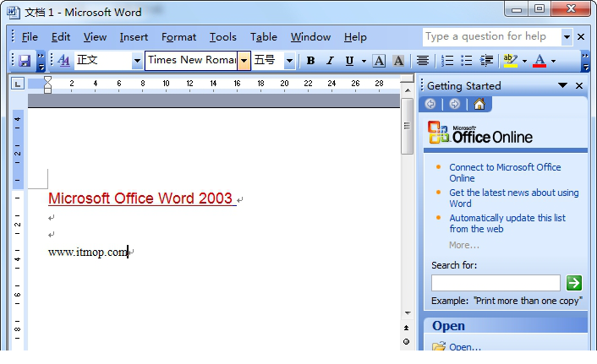597x364 pixels.
Task: Click the vertical scrollbar up arrow
Action: 408,90
